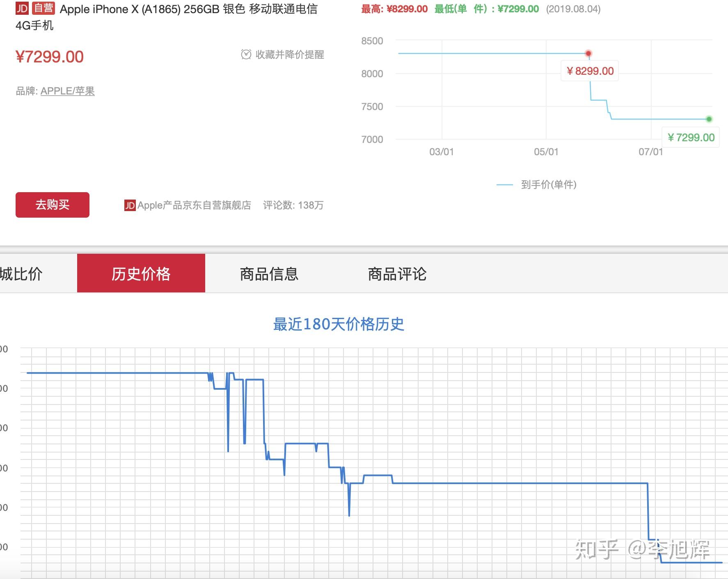The image size is (728, 579).
Task: Click the 8500 y-axis label
Action: point(372,41)
